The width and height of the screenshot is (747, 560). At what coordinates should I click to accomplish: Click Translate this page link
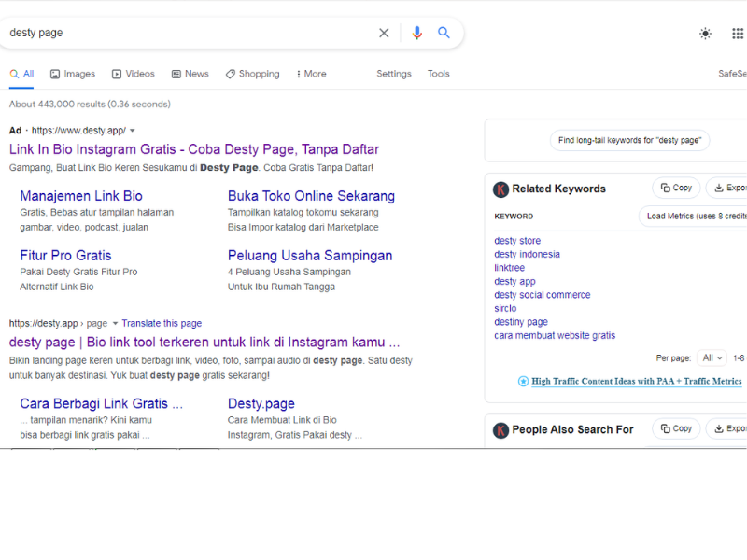pos(162,323)
